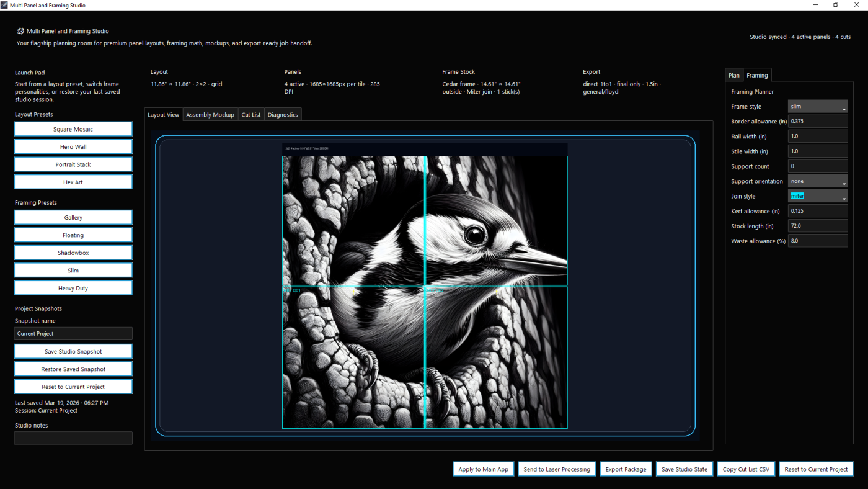Select the top-right woodpecker panel tile
The height and width of the screenshot is (489, 868).
tap(496, 220)
